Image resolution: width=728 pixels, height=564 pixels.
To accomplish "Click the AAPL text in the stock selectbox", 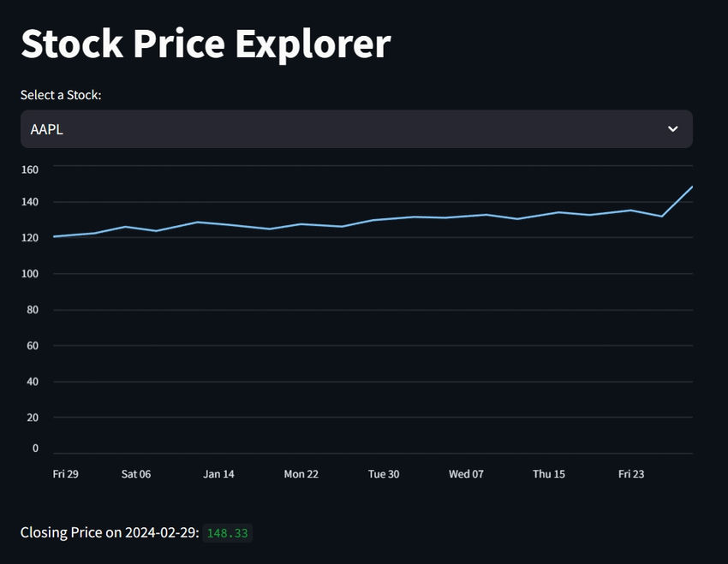I will 47,129.
